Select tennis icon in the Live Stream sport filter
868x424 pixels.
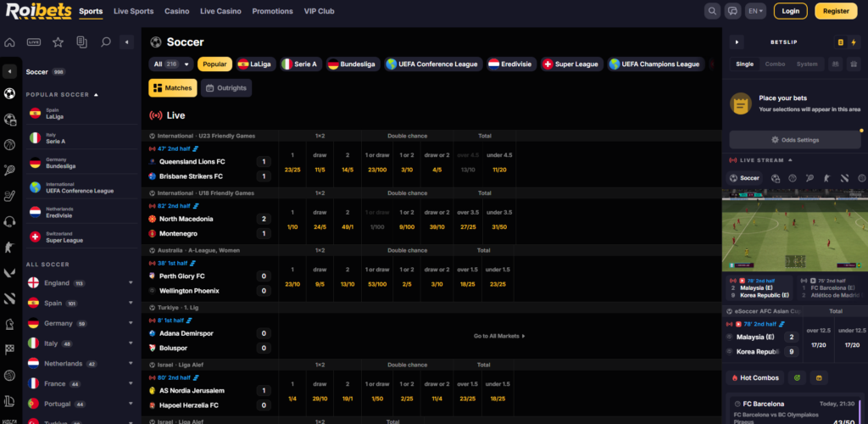pos(810,178)
